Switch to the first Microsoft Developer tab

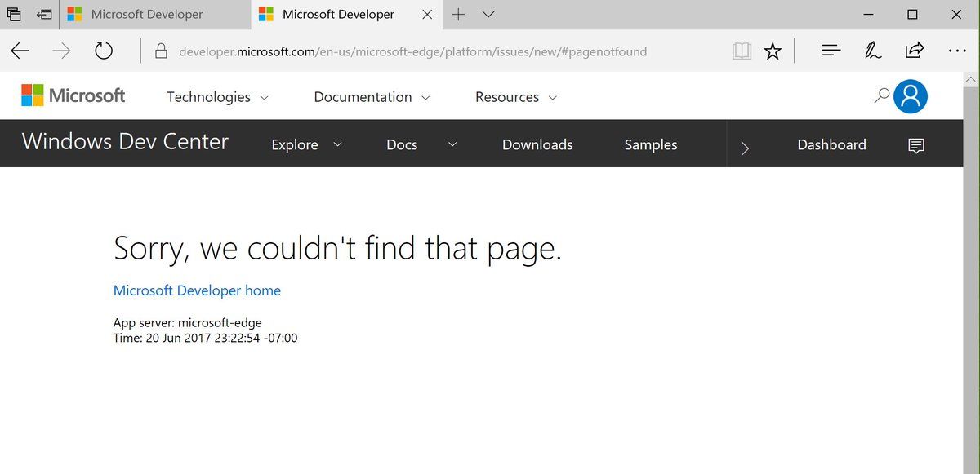[x=147, y=15]
